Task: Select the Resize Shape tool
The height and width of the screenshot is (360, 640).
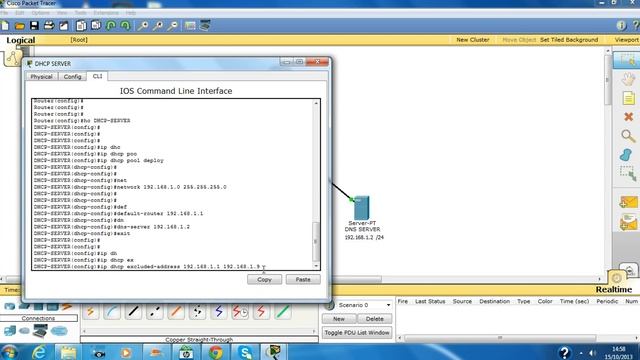Action: tap(628, 174)
